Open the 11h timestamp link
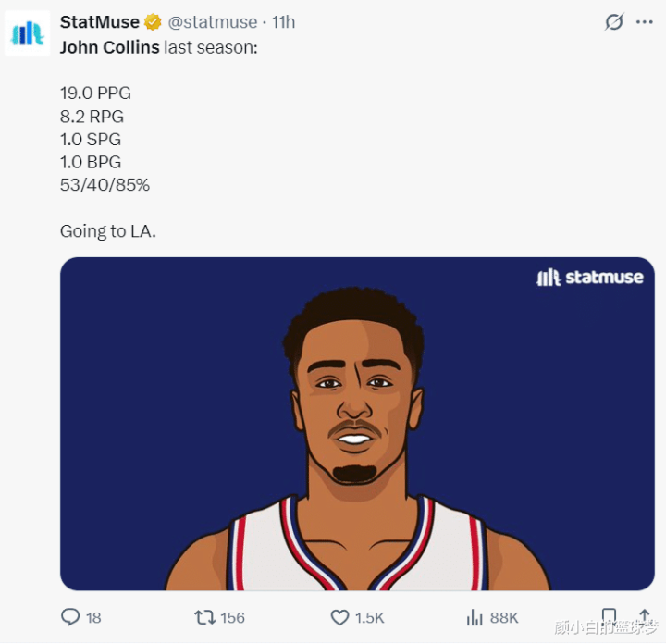666x644 pixels. pos(283,21)
